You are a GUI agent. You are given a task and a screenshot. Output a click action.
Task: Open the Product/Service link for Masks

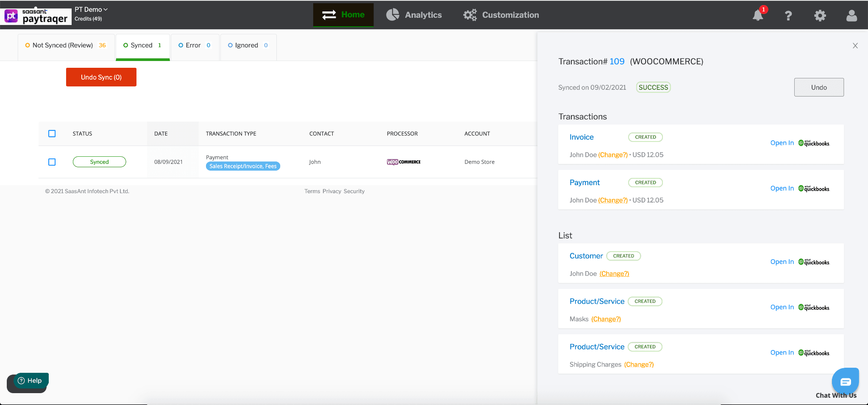(x=597, y=301)
